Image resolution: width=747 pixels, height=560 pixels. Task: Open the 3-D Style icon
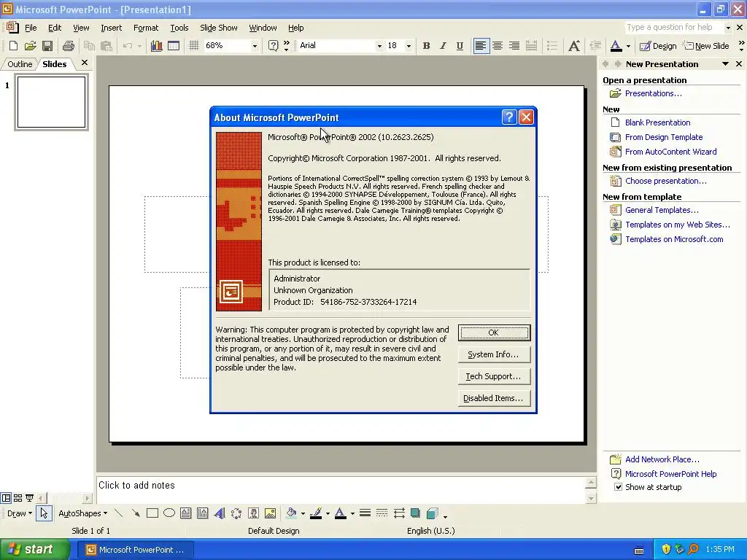click(x=433, y=513)
